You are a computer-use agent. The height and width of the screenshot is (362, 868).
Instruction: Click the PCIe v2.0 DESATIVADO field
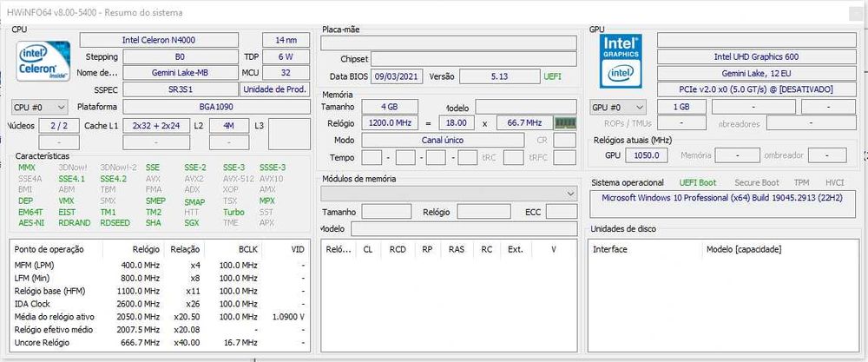click(x=756, y=89)
